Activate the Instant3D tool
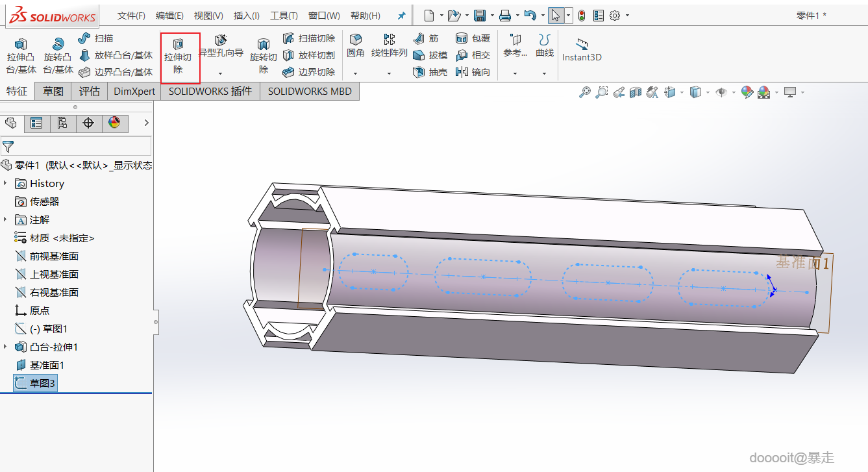 tap(582, 49)
